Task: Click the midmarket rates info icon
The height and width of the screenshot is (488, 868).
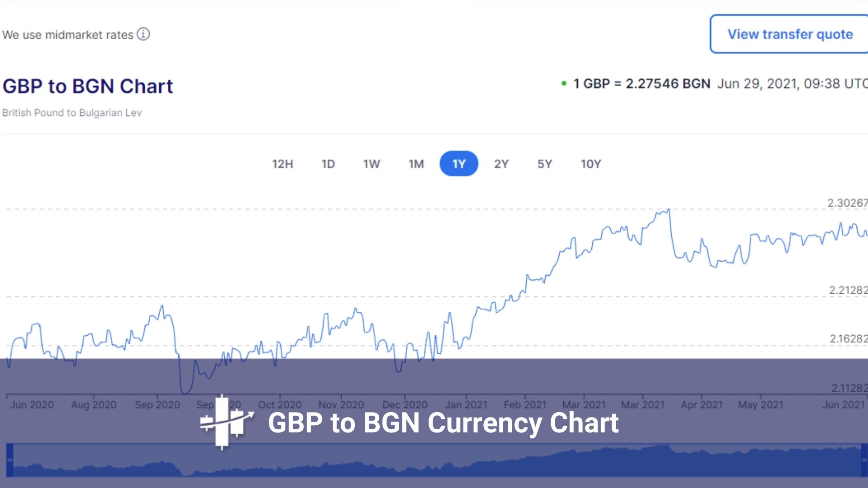Action: 143,34
